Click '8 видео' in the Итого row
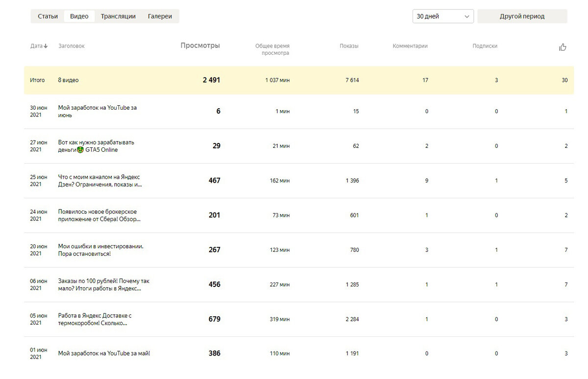 coord(68,80)
